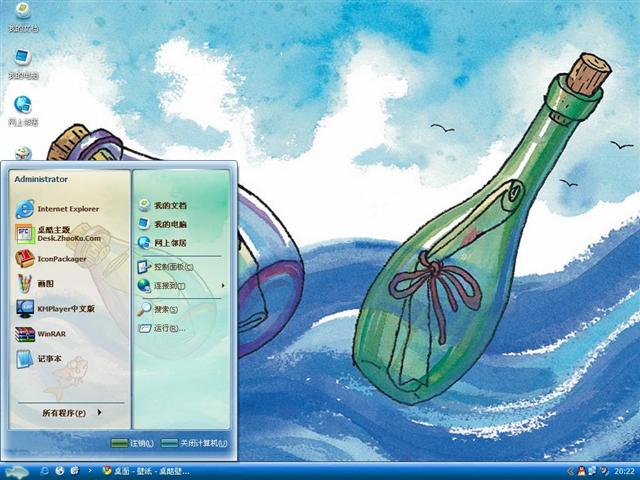
Task: Click QQ penguin tray icon
Action: pos(581,471)
